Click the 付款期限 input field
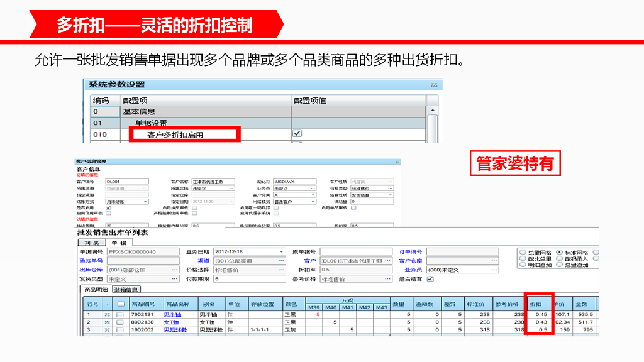 point(249,278)
